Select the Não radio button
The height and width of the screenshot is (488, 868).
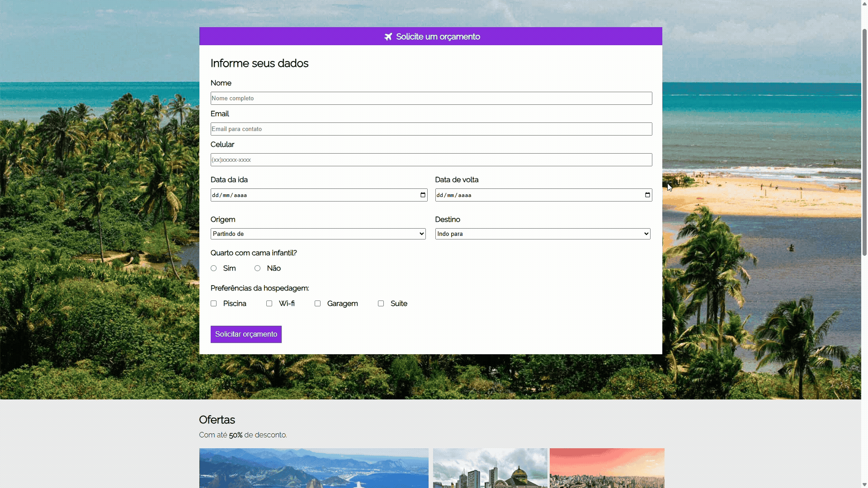(258, 268)
